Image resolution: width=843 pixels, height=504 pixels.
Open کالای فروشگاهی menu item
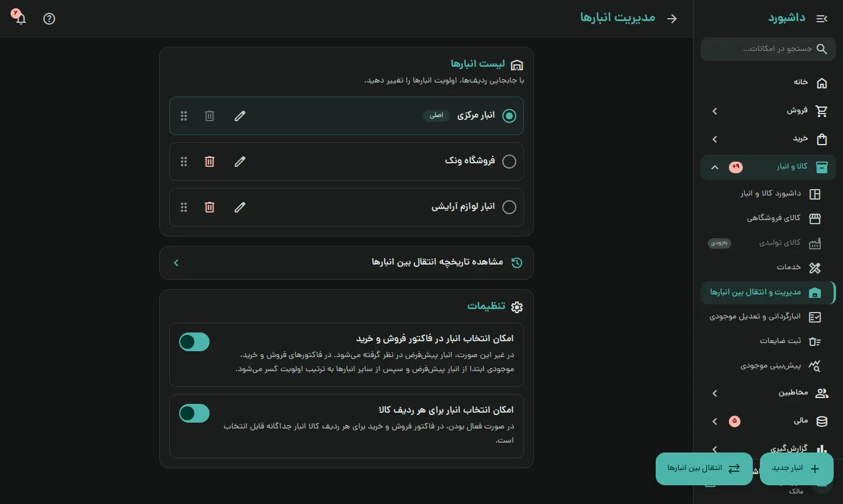(x=768, y=218)
